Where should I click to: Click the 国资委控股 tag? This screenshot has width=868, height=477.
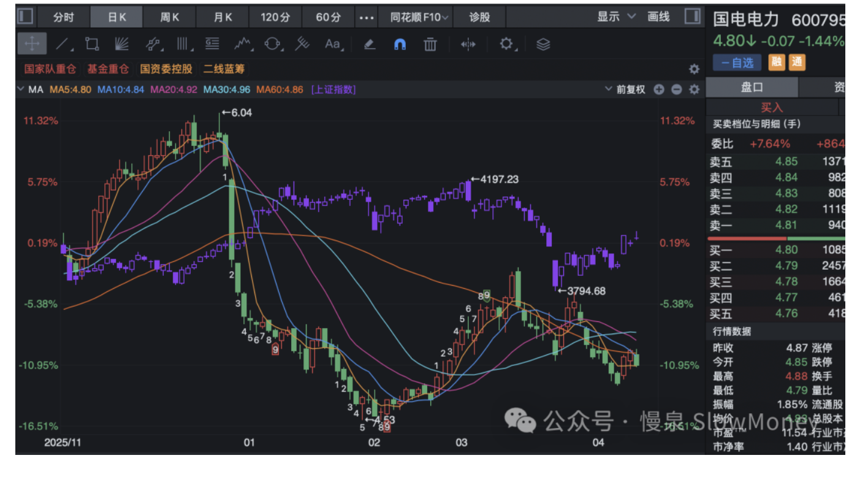coord(166,69)
